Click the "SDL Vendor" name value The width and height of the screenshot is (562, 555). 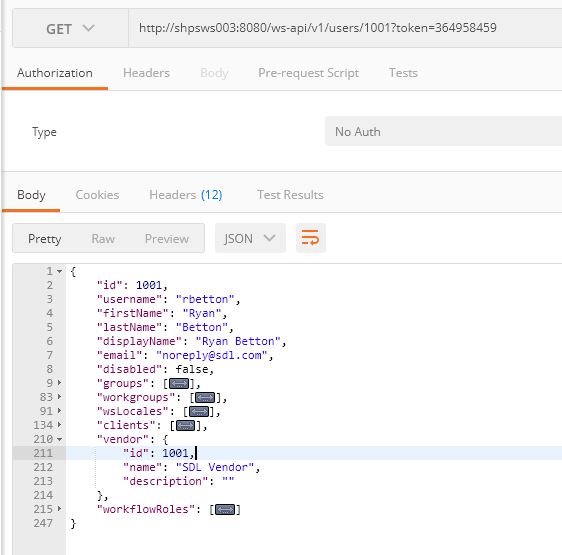(215, 467)
